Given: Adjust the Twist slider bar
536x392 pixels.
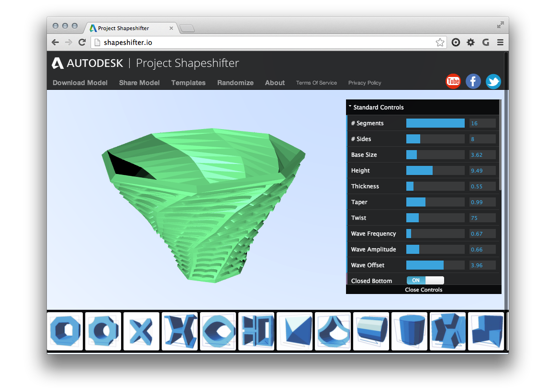Looking at the screenshot, I should [435, 218].
